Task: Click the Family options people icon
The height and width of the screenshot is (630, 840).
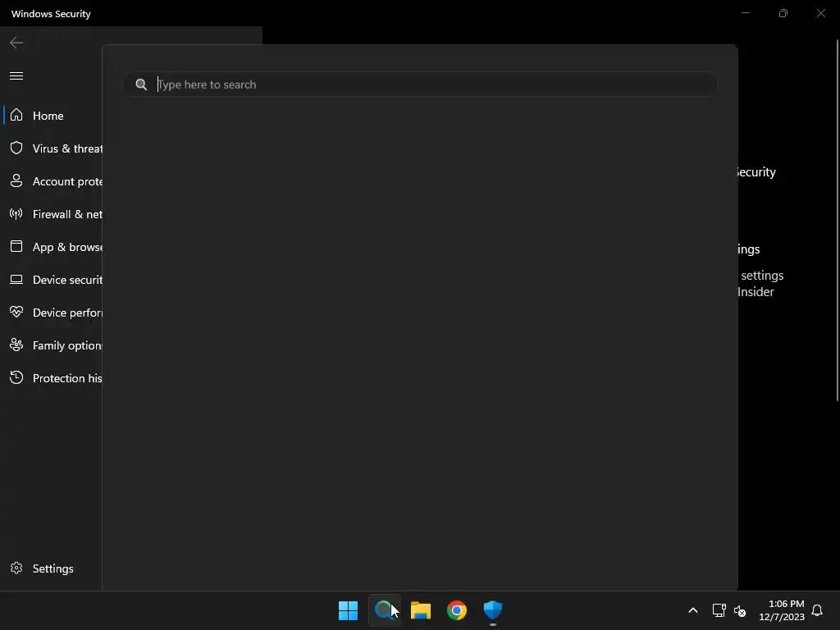Action: point(16,345)
